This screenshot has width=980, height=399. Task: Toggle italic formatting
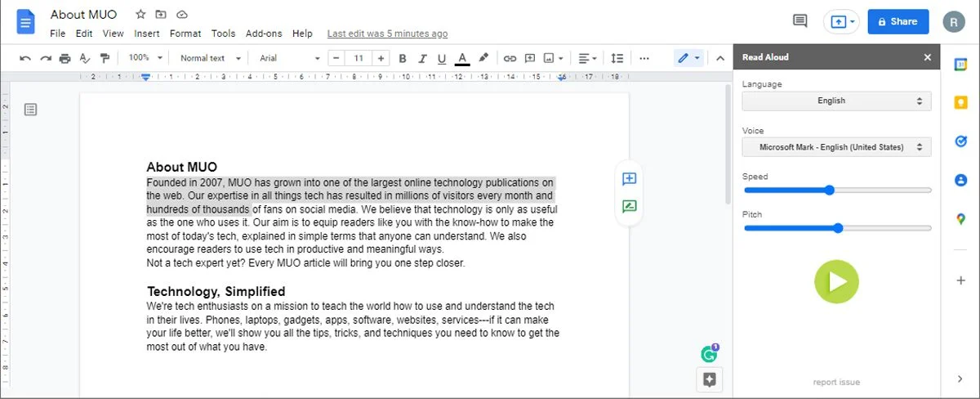[x=422, y=58]
